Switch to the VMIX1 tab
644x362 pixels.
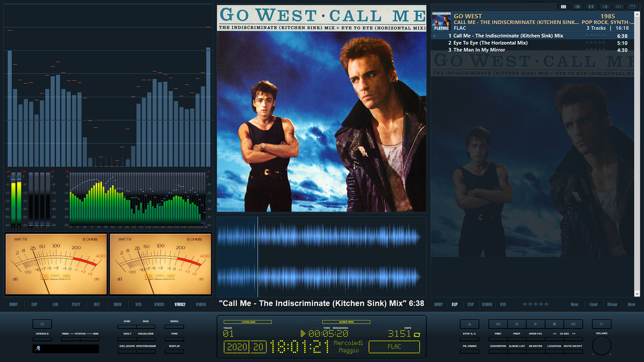159,304
